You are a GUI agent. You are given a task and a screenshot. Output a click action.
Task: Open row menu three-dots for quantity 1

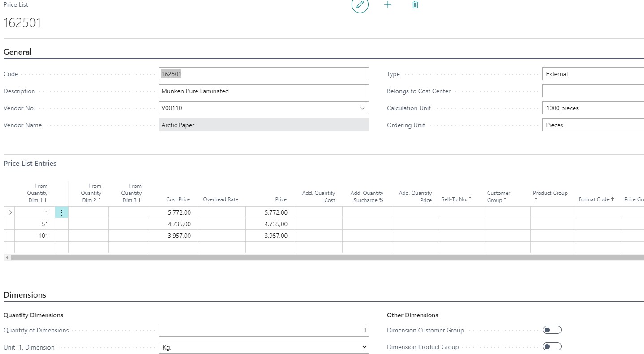(62, 212)
